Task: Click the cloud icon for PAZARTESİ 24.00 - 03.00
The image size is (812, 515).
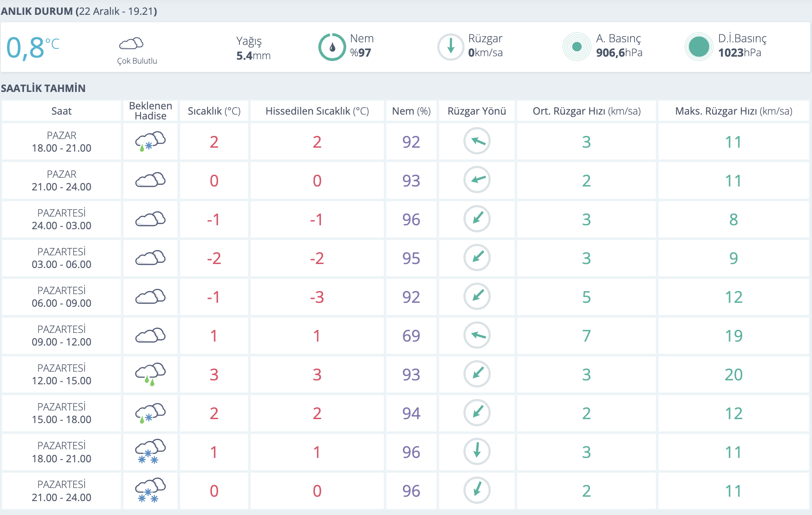Action: (x=150, y=219)
